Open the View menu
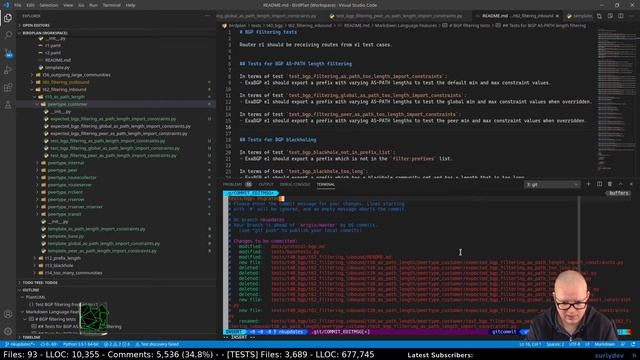The height and width of the screenshot is (360, 640). 68,5
